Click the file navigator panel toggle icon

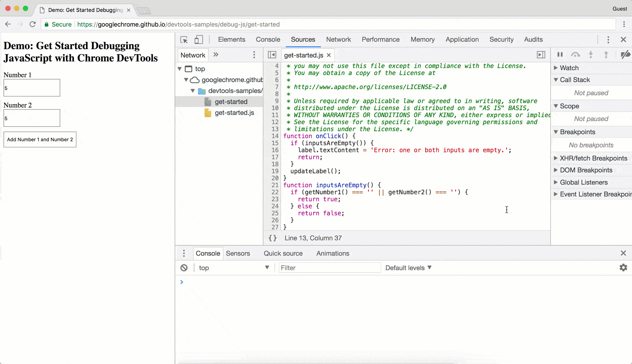[272, 55]
